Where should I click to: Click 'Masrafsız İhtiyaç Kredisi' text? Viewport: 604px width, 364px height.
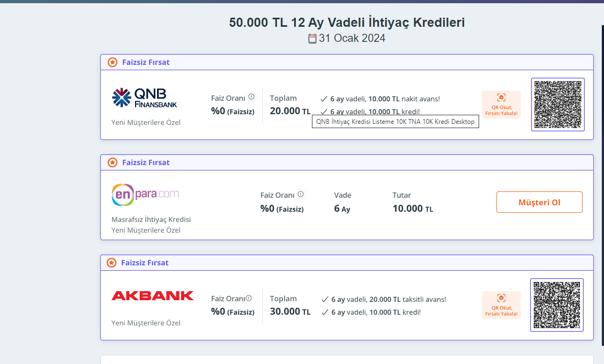coord(151,220)
